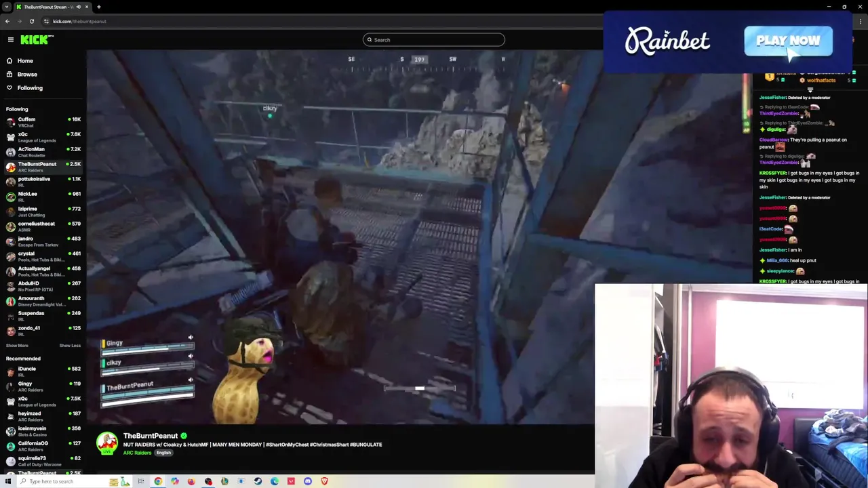Open Gingy recommended ARC Raiders channel
The height and width of the screenshot is (488, 868).
[x=43, y=387]
